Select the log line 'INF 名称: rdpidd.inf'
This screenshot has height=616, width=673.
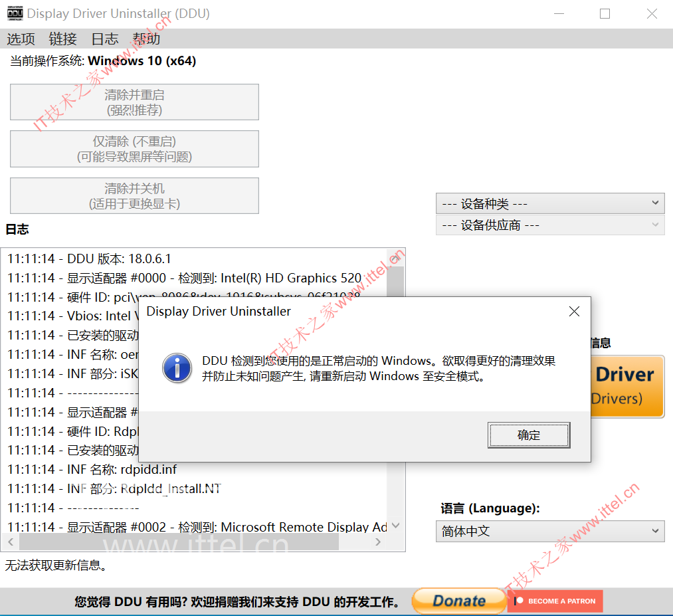tap(92, 469)
